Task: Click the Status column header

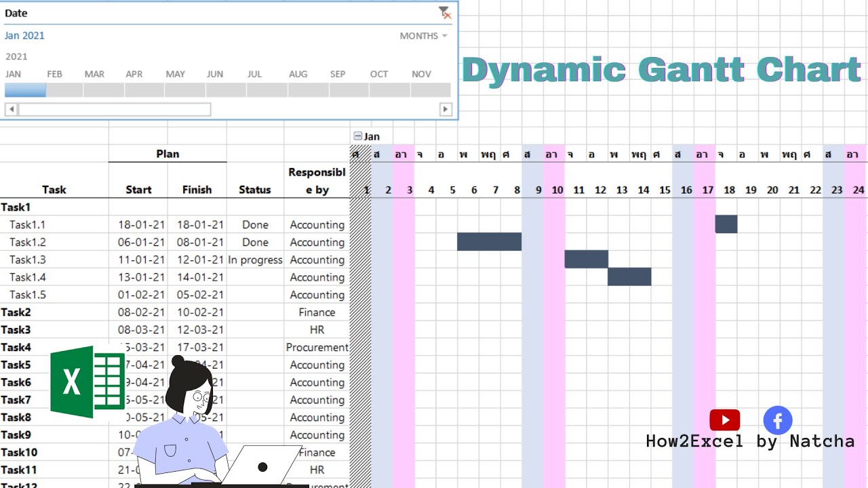Action: coord(255,190)
